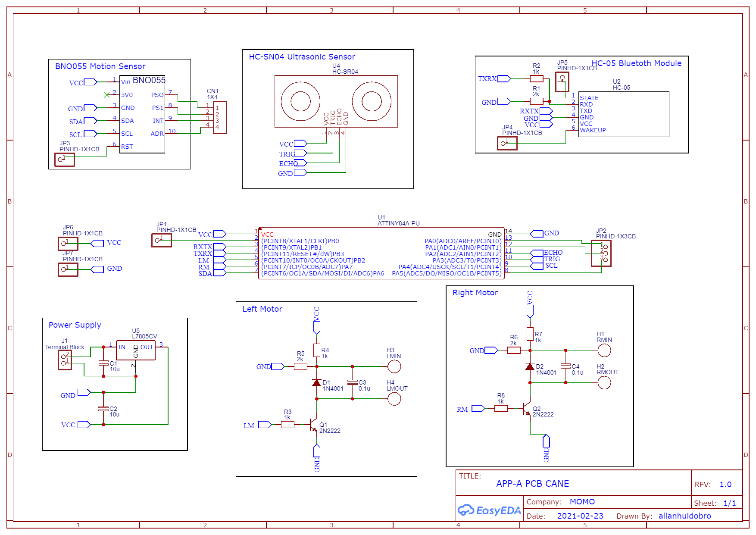Click the date '2021-02-23'
The width and height of the screenshot is (756, 535).
click(x=580, y=516)
